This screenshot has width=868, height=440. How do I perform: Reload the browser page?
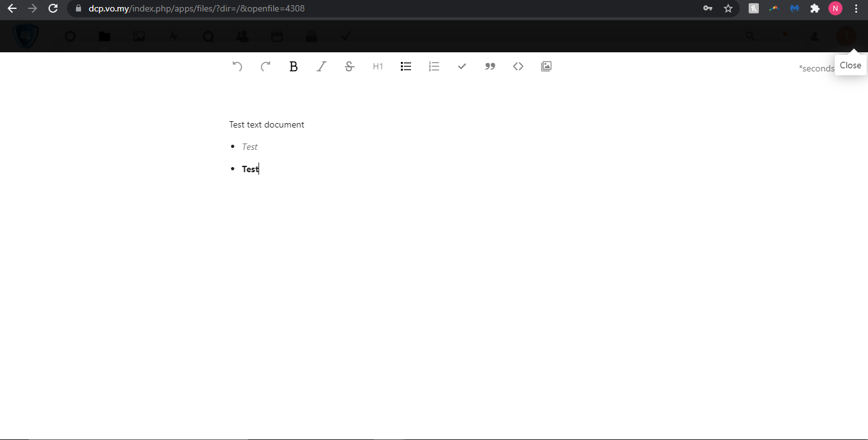[x=53, y=8]
